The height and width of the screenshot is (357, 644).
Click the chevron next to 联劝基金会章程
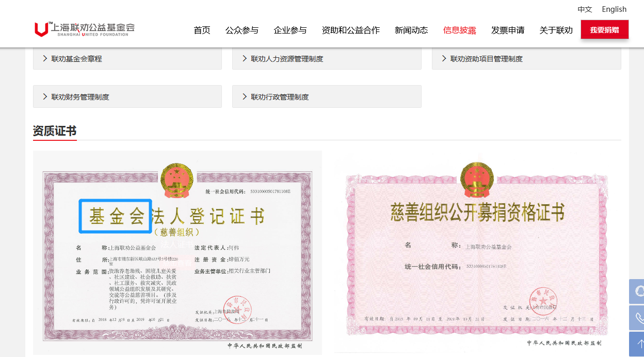point(45,58)
